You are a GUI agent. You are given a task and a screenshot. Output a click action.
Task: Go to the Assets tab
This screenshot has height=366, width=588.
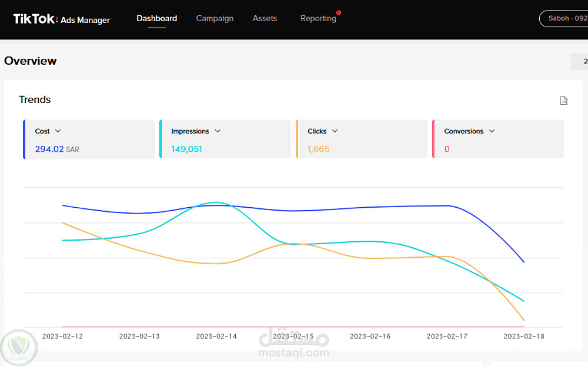click(265, 18)
